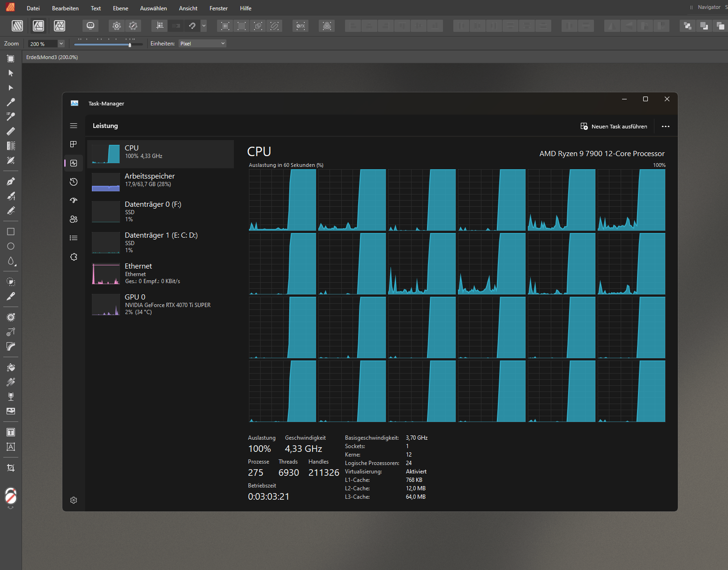Open the Navigator panel tab
728x570 pixels.
pos(709,7)
